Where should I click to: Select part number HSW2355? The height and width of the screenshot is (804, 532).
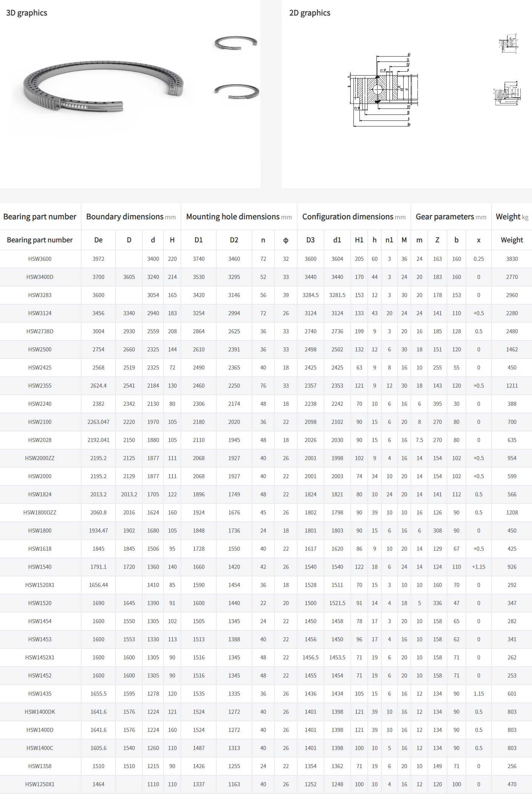(x=40, y=386)
